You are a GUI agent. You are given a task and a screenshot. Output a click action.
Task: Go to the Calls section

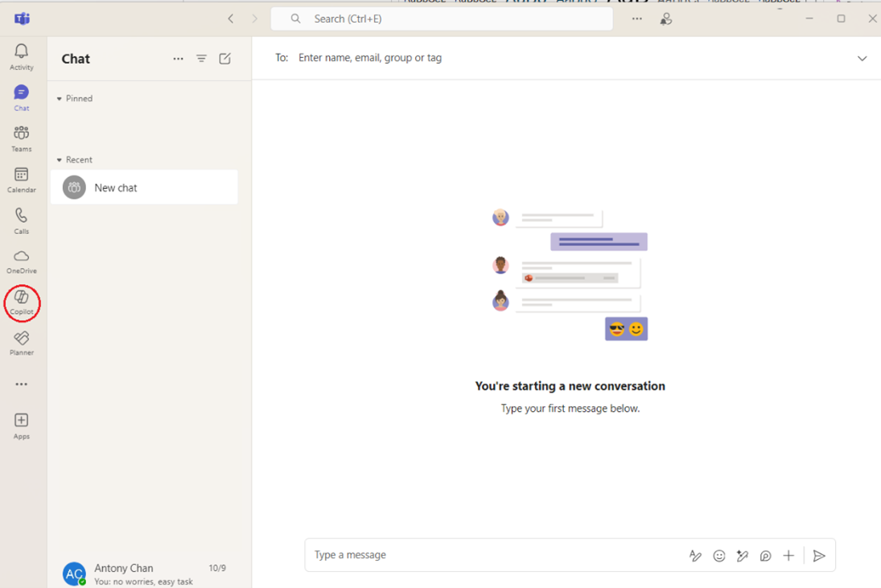[22, 220]
